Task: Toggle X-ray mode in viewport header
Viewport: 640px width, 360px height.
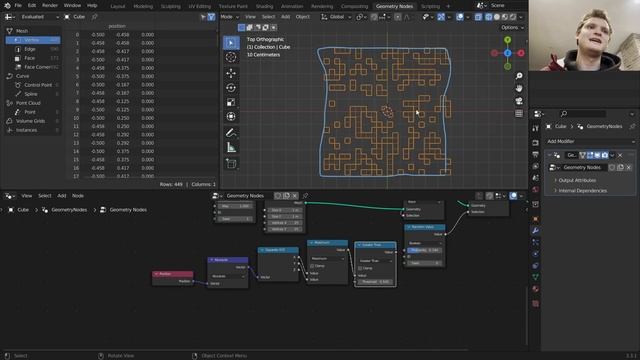Action: [478, 17]
